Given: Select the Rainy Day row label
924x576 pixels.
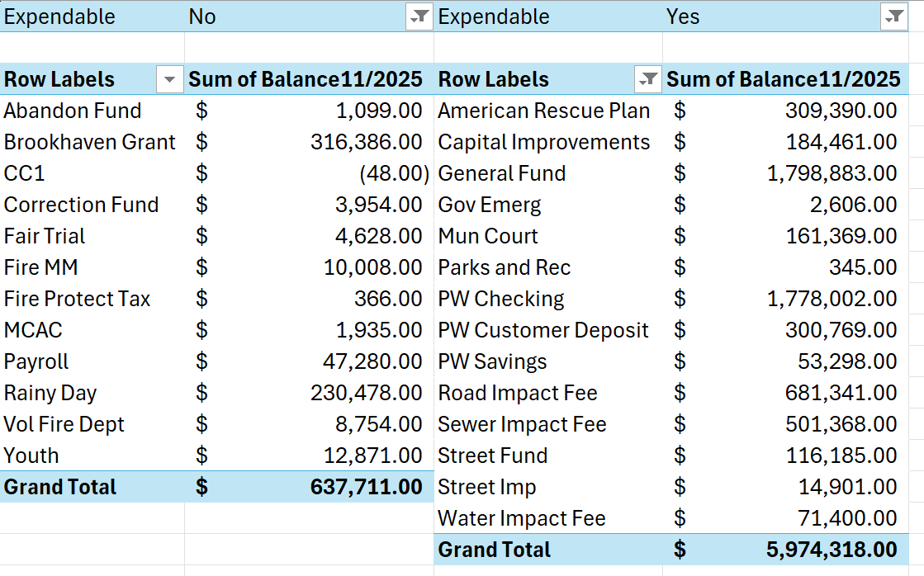Looking at the screenshot, I should tap(50, 393).
